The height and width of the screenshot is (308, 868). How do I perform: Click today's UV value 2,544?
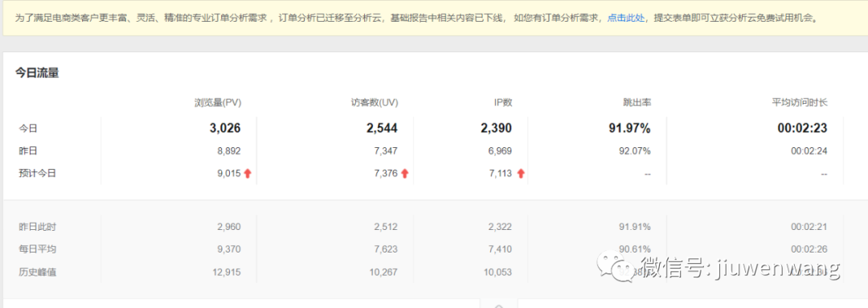(382, 128)
